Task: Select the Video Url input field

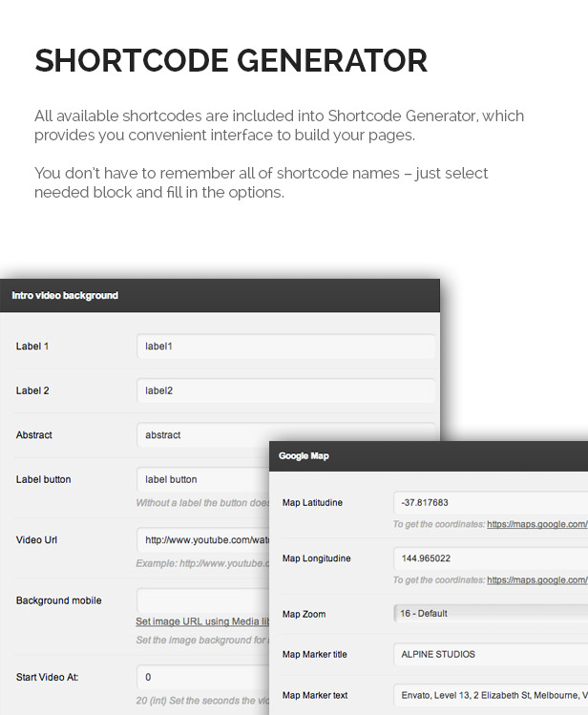Action: coord(202,540)
